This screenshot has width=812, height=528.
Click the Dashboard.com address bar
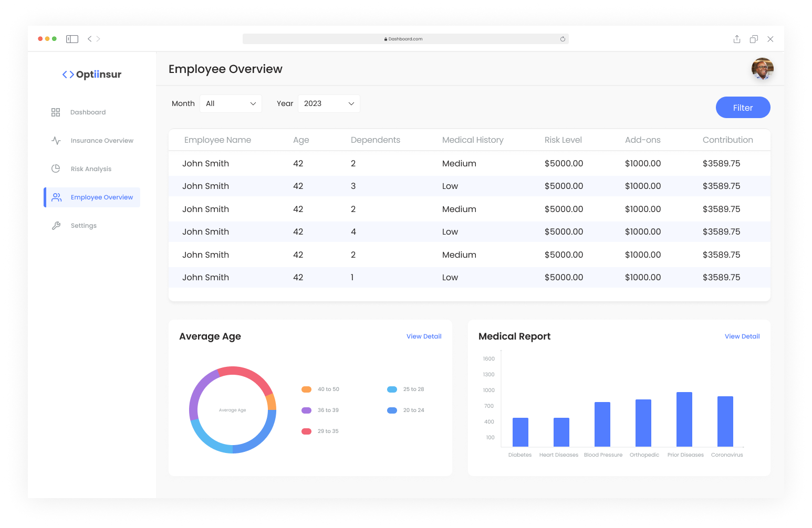click(404, 39)
